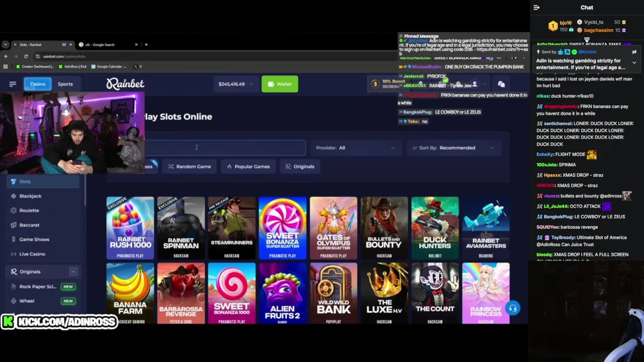Open the browser apps grid shortcut
This screenshot has width=644, height=362.
[x=6, y=66]
